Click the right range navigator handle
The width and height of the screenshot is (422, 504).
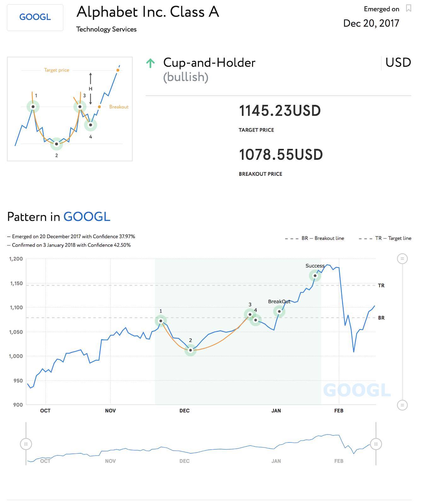[x=376, y=444]
